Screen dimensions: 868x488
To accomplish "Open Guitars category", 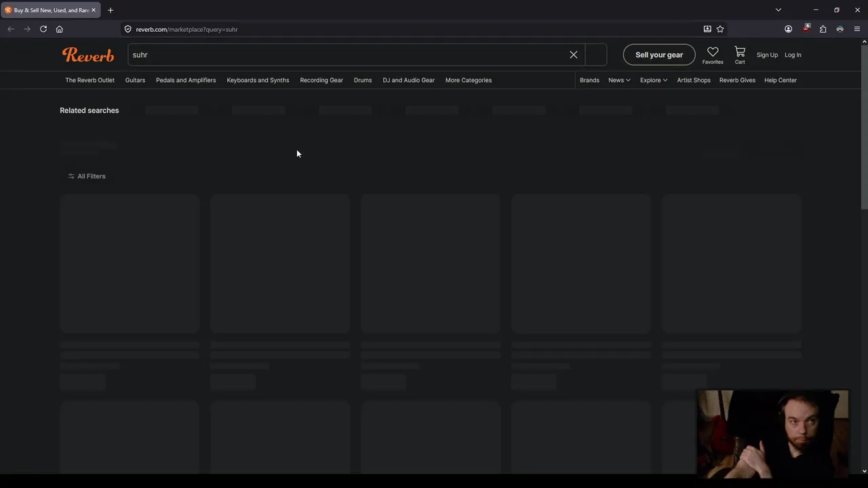I will point(135,80).
